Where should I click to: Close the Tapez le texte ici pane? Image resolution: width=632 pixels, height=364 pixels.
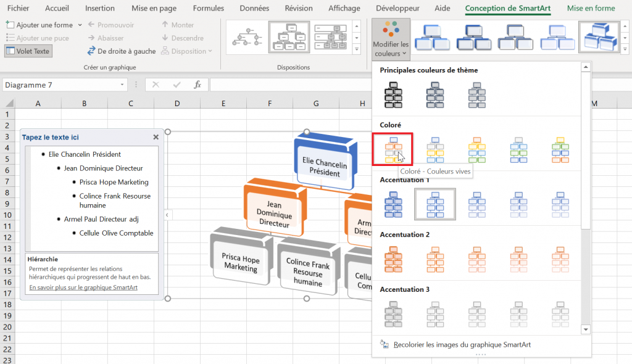157,136
